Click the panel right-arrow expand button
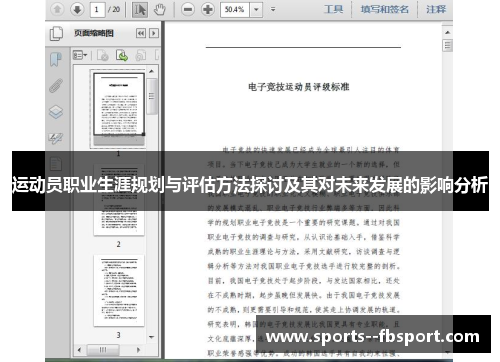The height and width of the screenshot is (362, 500). coord(154,33)
